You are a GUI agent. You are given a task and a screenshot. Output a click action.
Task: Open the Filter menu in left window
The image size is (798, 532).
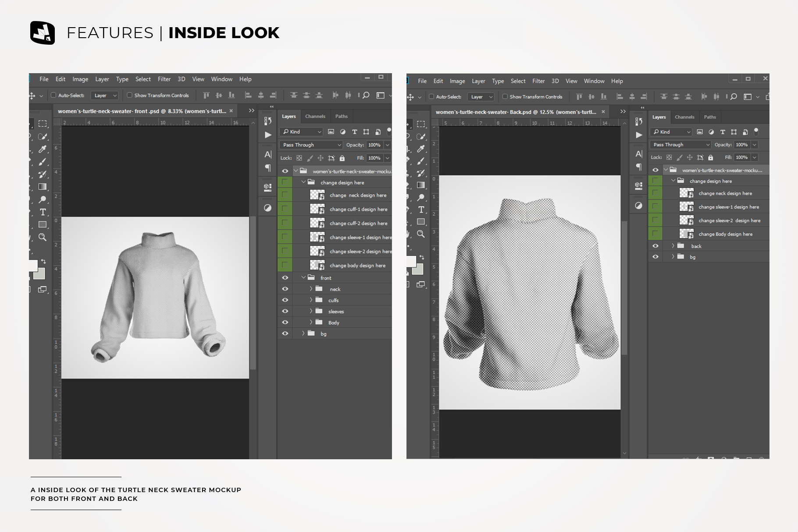click(x=164, y=79)
